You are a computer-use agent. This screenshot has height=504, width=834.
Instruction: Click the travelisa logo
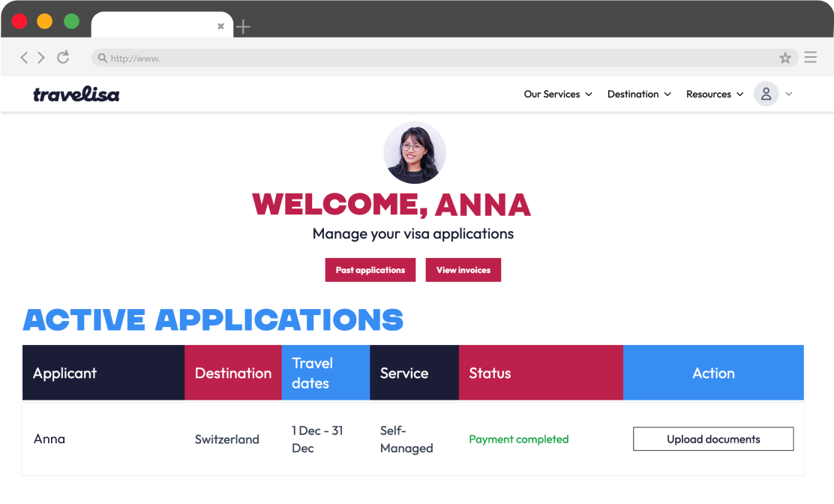coord(76,94)
